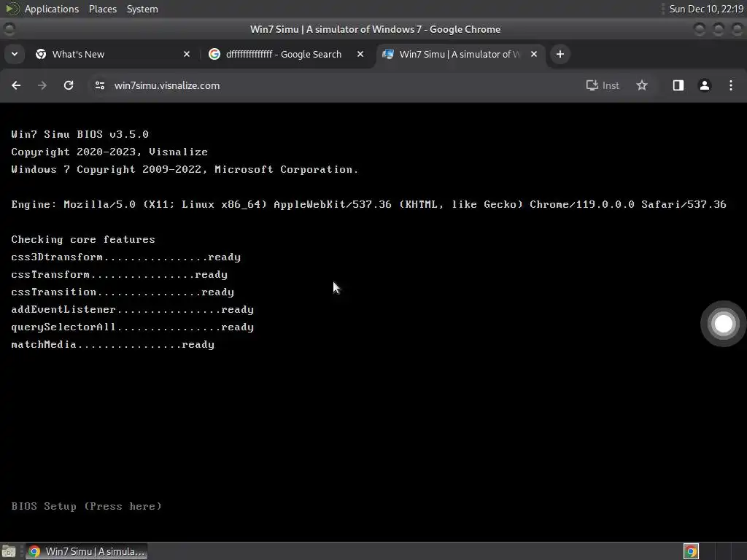This screenshot has width=747, height=560.
Task: Switch to the Google Search tab
Action: tap(286, 54)
